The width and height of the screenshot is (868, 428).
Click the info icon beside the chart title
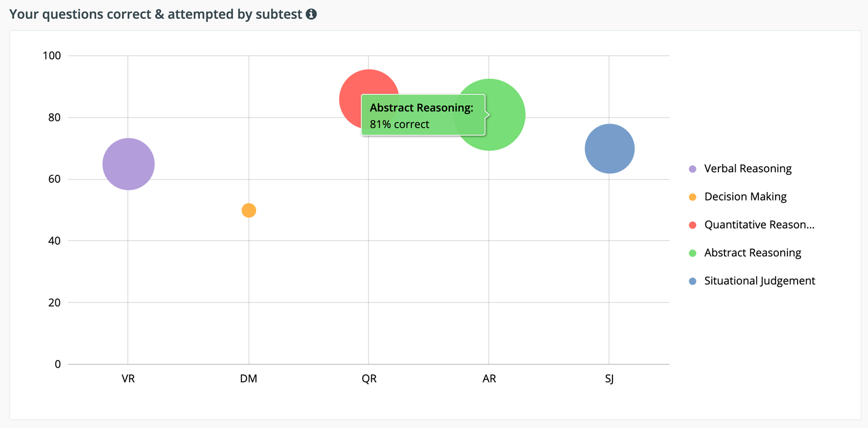click(311, 14)
